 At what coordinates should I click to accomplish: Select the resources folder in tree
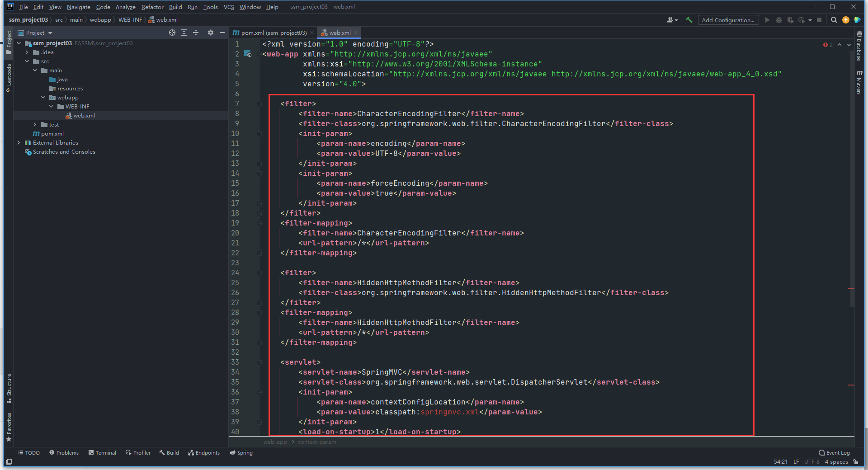pos(70,89)
